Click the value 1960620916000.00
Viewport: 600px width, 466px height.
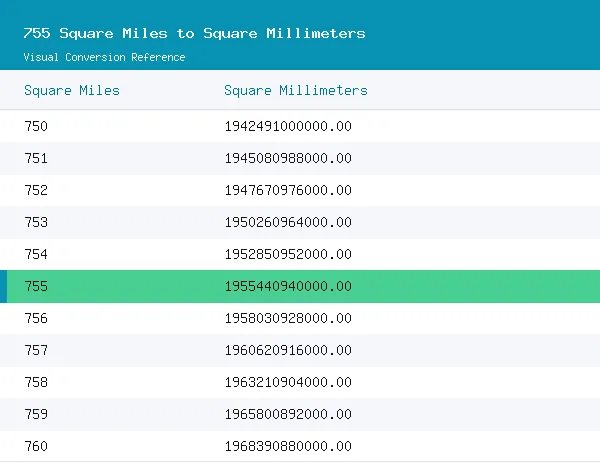288,350
